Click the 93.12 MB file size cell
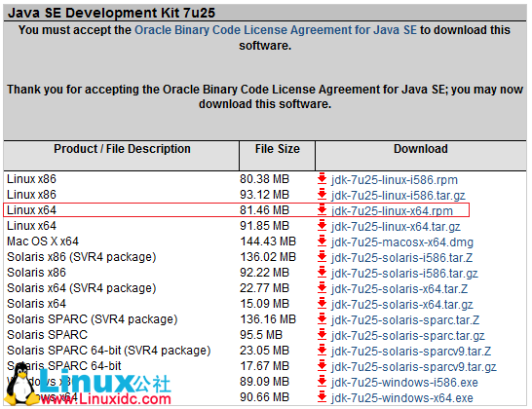The width and height of the screenshot is (532, 409). [264, 195]
